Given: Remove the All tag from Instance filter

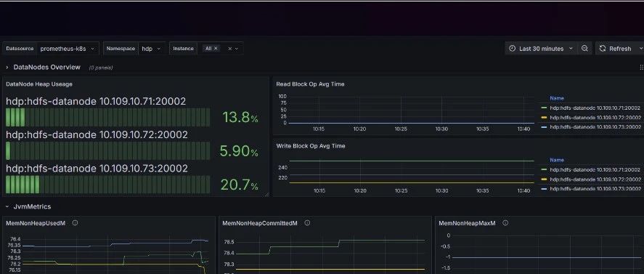Looking at the screenshot, I should [x=216, y=49].
